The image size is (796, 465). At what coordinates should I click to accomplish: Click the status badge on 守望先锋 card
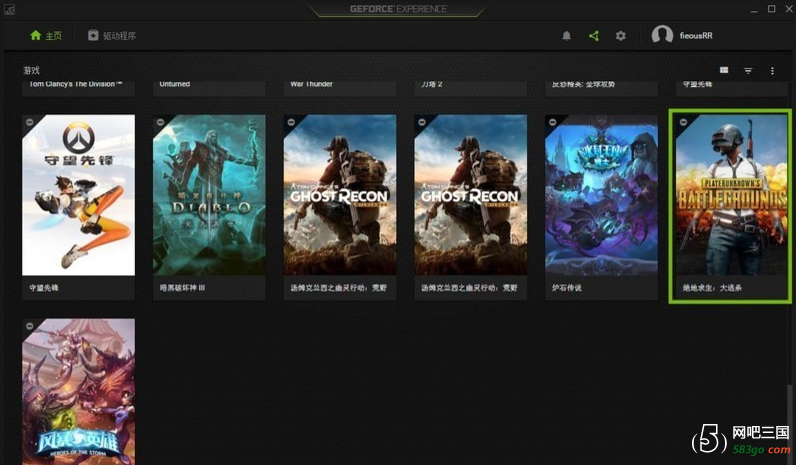(29, 122)
